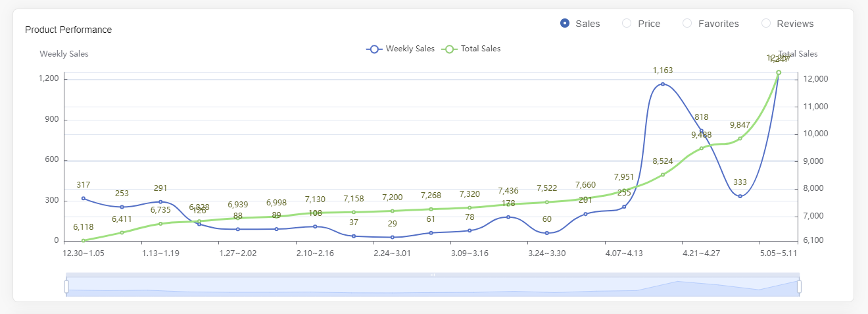Click the weekly sales data point 317
Viewport: 868px width, 314px height.
click(x=83, y=198)
